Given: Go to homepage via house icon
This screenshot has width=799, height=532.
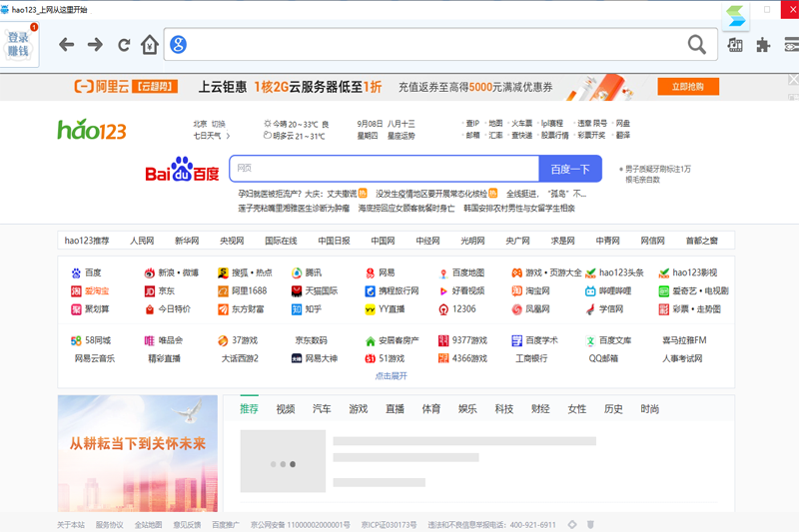Looking at the screenshot, I should point(150,45).
